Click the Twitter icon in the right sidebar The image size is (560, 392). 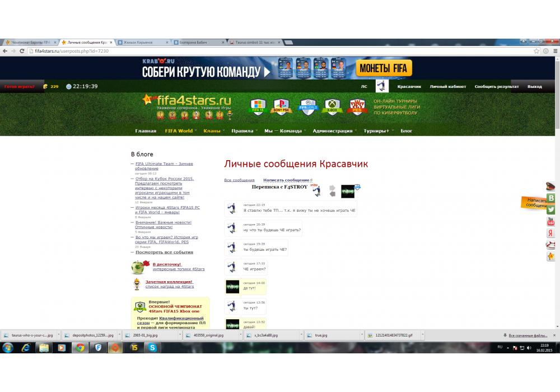(551, 209)
